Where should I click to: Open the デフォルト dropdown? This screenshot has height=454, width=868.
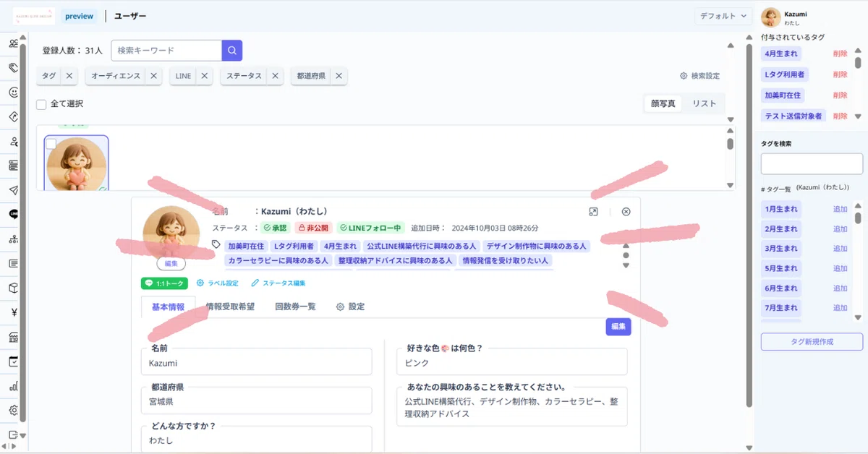click(725, 16)
